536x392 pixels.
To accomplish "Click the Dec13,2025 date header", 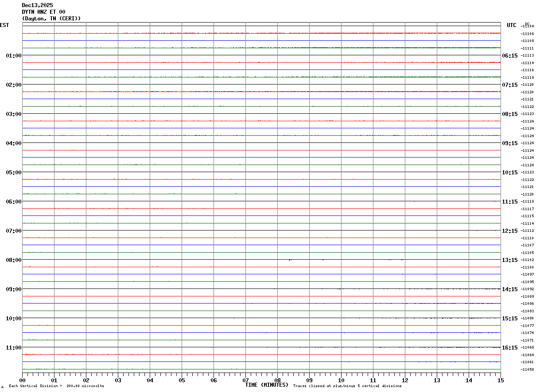I will click(x=37, y=5).
